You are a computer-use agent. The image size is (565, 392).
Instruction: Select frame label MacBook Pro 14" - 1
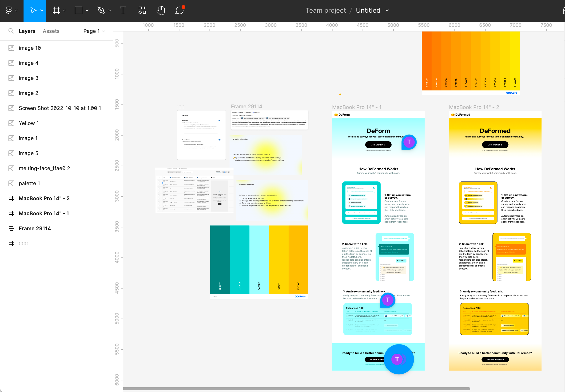click(357, 107)
